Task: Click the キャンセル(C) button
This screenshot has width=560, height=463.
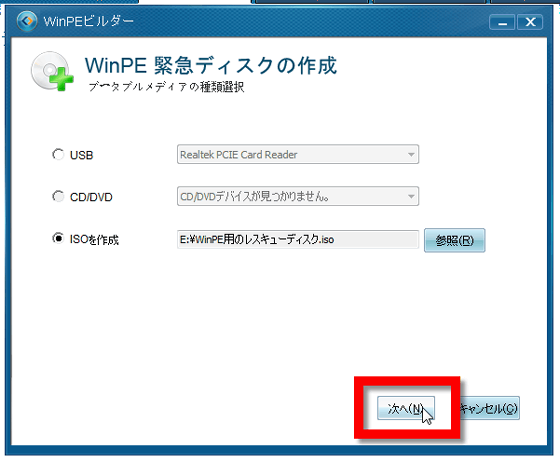Action: (x=489, y=408)
